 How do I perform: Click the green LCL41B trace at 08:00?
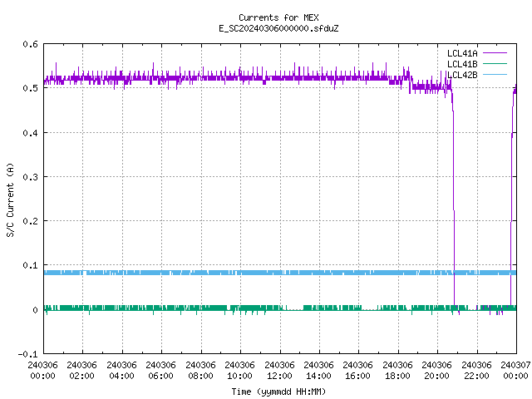click(x=201, y=308)
